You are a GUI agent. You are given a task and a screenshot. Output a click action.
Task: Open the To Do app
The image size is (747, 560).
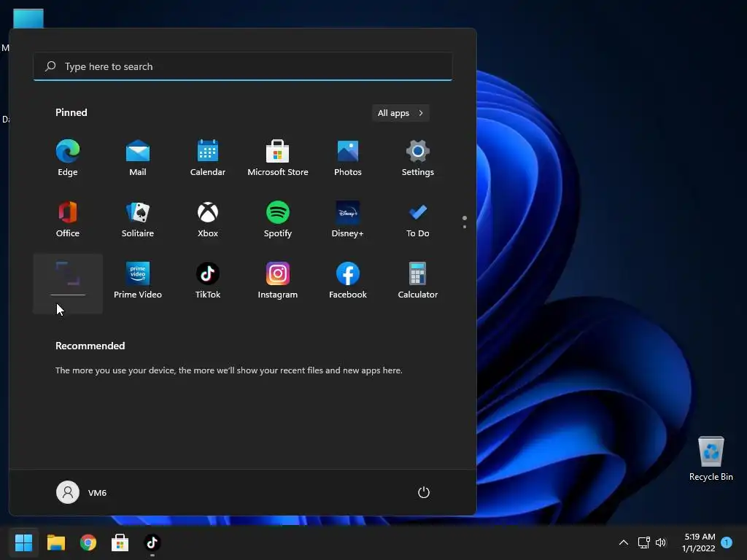[418, 219]
